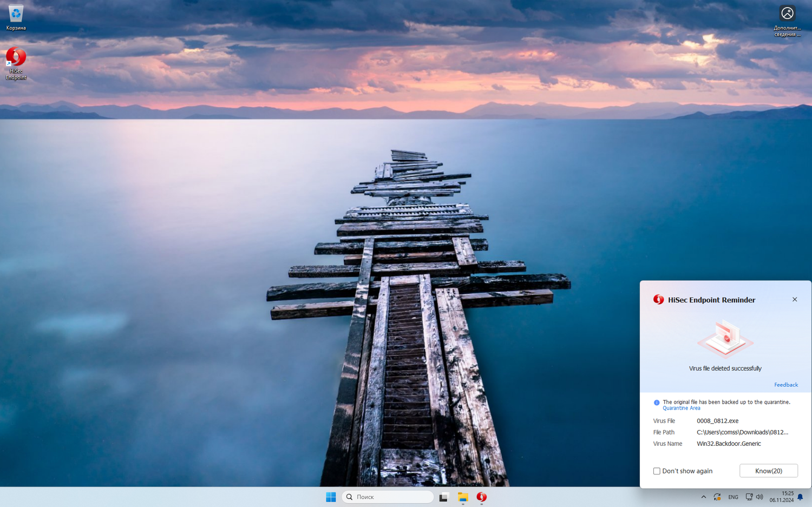
Task: Select the HiSec Endpoint desktop shortcut
Action: pyautogui.click(x=16, y=64)
